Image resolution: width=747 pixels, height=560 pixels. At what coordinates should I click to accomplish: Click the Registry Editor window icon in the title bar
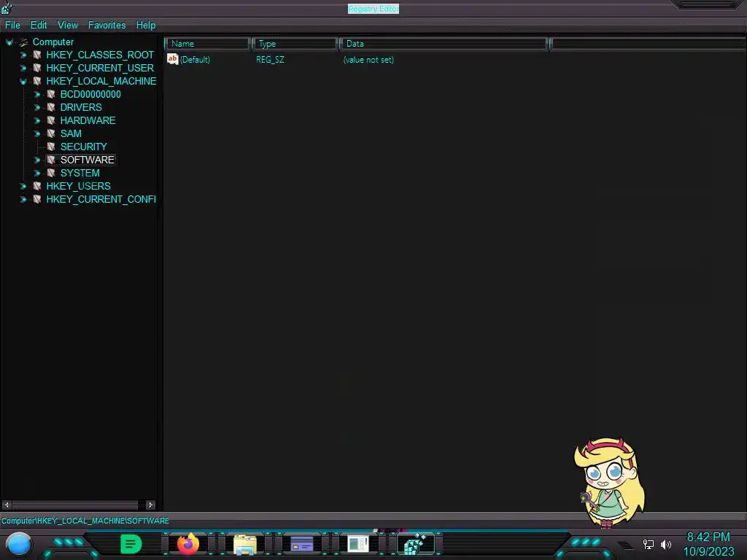(7, 7)
